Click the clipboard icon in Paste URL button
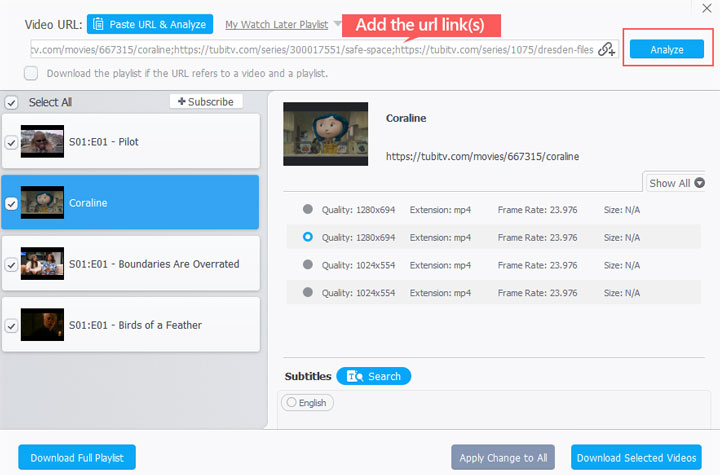720x475 pixels. pos(98,24)
